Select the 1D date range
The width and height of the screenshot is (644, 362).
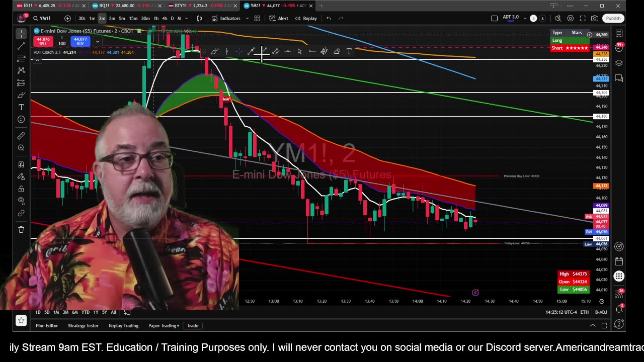coord(38,312)
